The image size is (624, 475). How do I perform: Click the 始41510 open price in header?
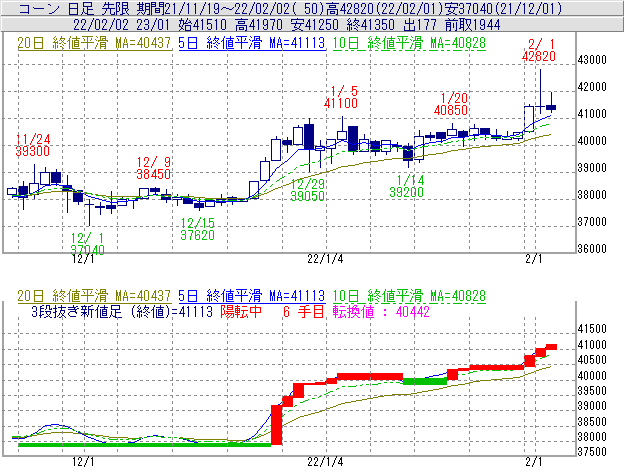pos(203,25)
